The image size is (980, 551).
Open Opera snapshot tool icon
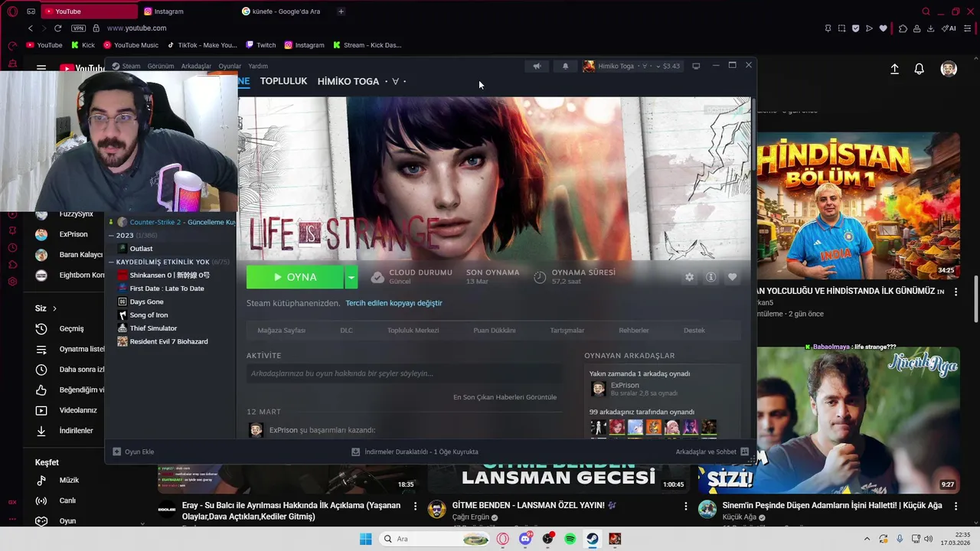point(841,28)
